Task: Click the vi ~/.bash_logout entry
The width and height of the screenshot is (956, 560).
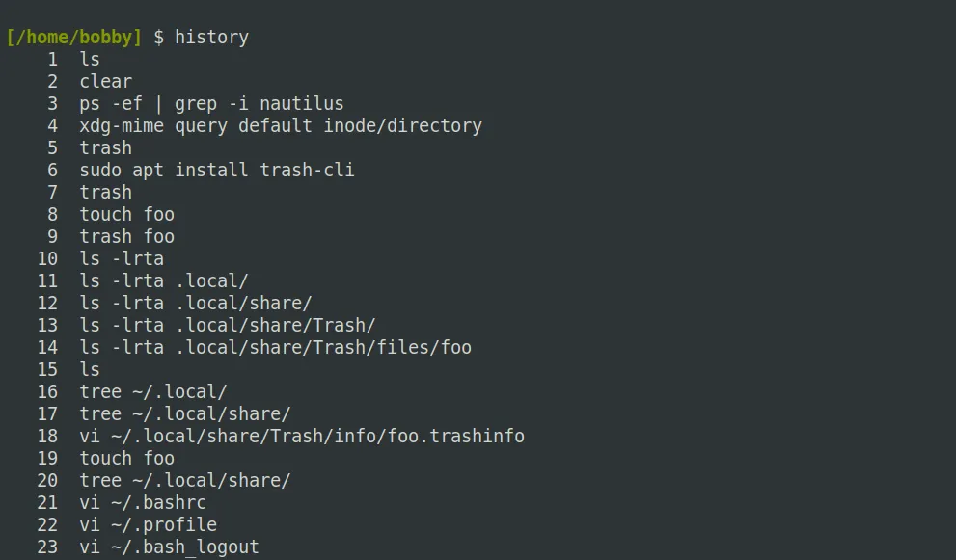Action: coord(169,547)
